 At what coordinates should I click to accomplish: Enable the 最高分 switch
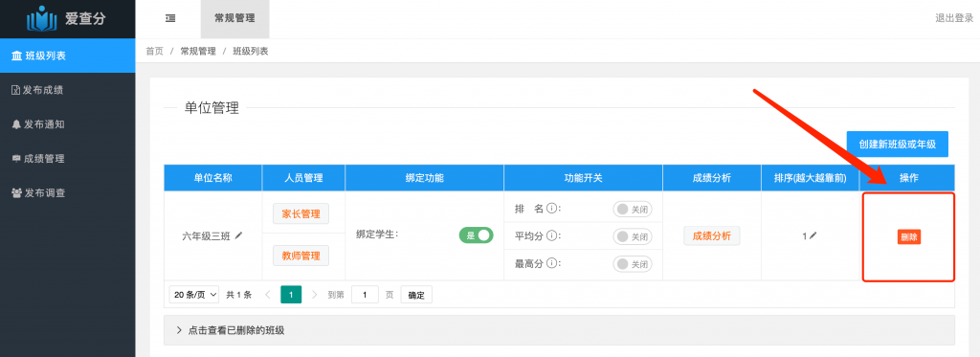pos(633,264)
